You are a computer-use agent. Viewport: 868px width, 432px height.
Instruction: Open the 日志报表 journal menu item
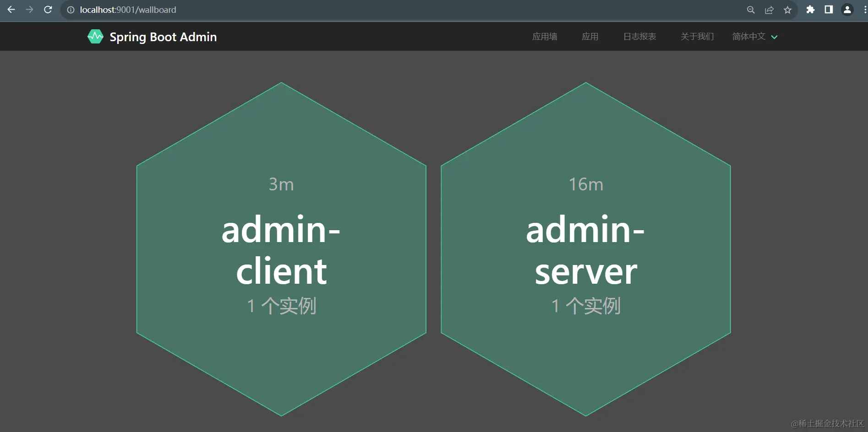(640, 37)
